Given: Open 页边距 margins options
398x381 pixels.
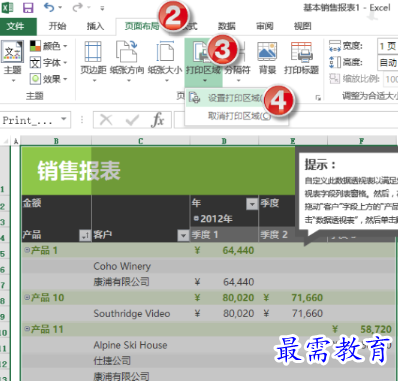Looking at the screenshot, I should tap(93, 61).
